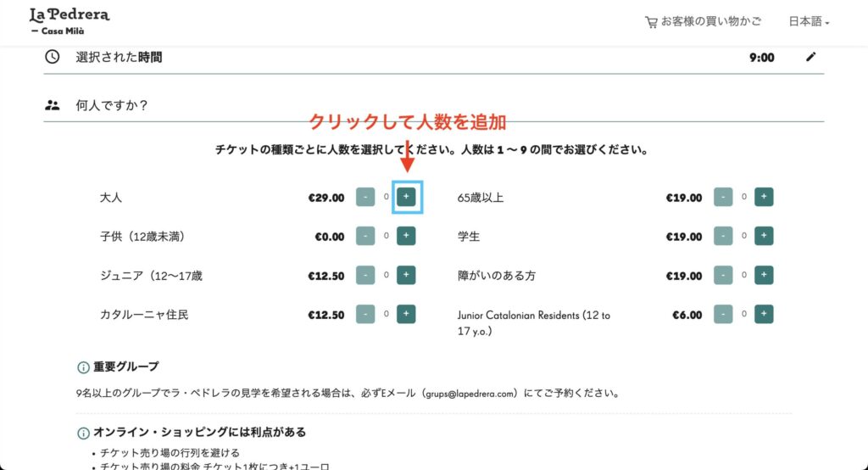
Task: Add a ジュニア（12〜17歳）ticket
Action: tap(406, 276)
